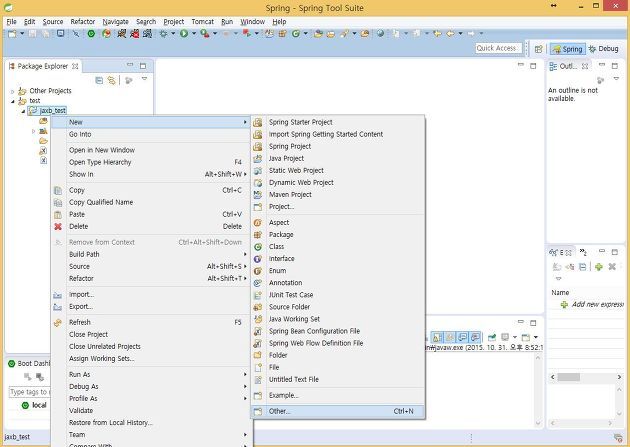Click the Open Perspective icon beside Quick Access
Viewport: 630px width, 447px height.
point(538,49)
